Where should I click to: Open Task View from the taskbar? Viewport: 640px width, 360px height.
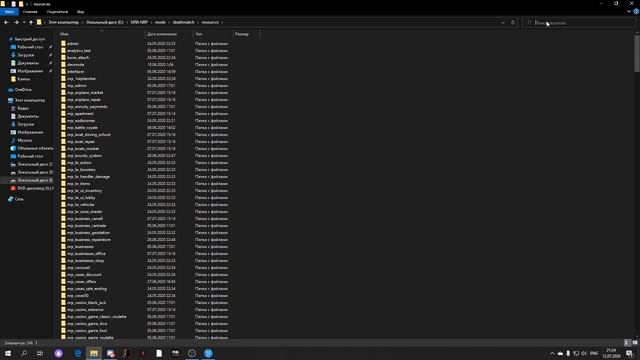pyautogui.click(x=40, y=353)
